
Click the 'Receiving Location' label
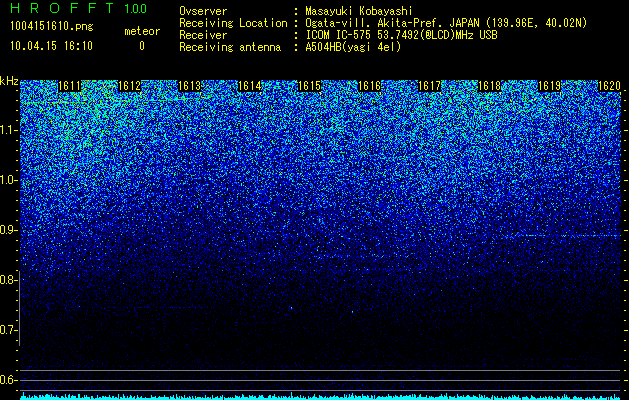233,23
